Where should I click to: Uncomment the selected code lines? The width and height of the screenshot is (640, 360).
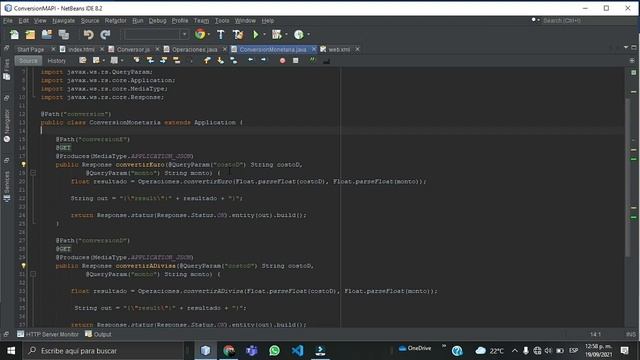coord(326,60)
